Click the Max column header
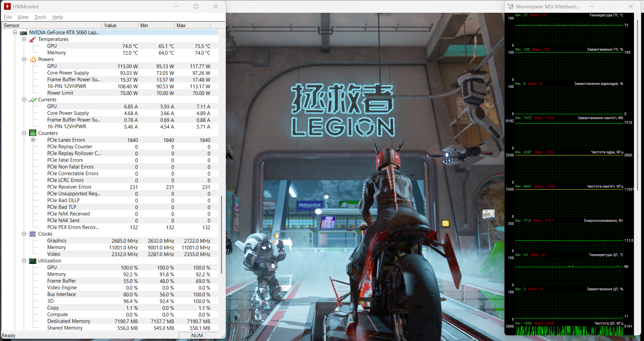 [193, 26]
